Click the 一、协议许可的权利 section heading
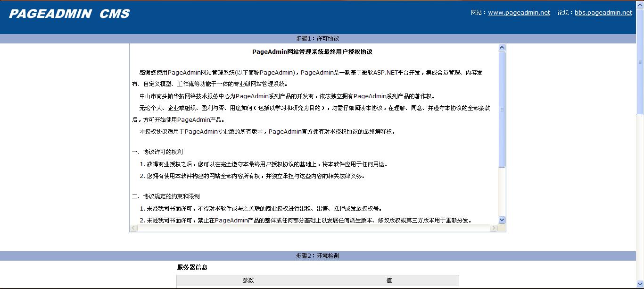The height and width of the screenshot is (289, 644). (x=157, y=152)
